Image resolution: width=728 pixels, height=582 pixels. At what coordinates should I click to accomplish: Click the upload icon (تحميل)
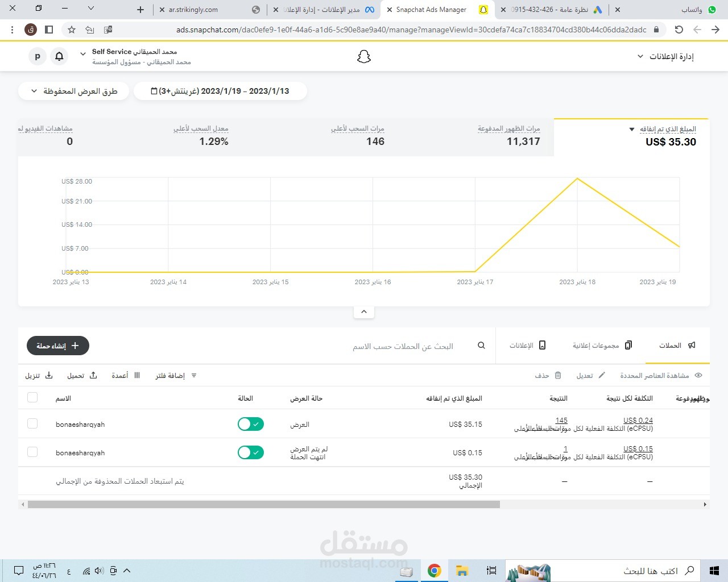pyautogui.click(x=93, y=375)
